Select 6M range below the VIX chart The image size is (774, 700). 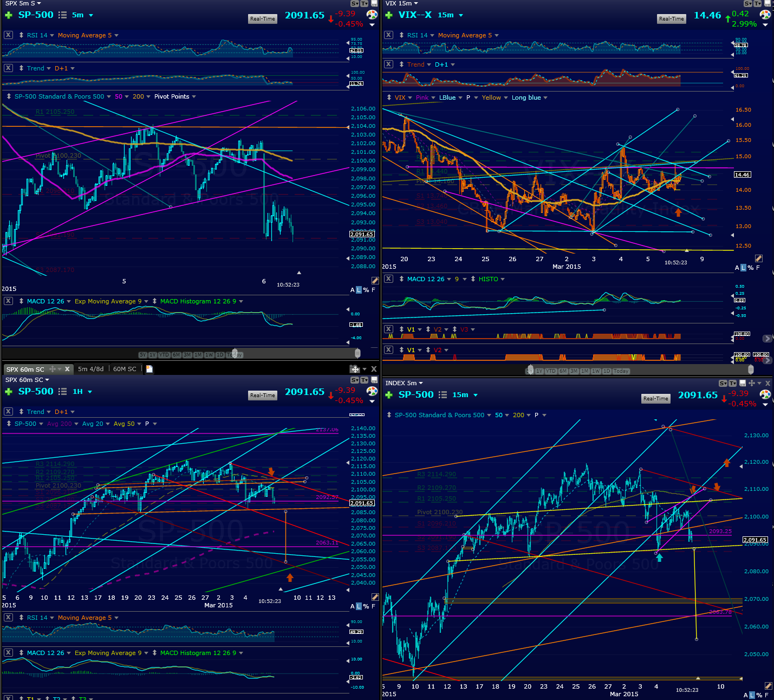point(563,371)
